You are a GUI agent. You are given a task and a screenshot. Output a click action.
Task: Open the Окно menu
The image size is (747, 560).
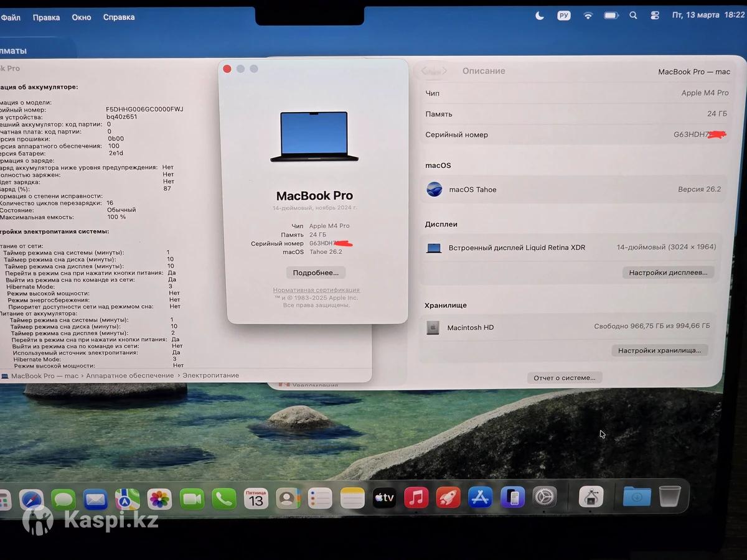point(82,17)
